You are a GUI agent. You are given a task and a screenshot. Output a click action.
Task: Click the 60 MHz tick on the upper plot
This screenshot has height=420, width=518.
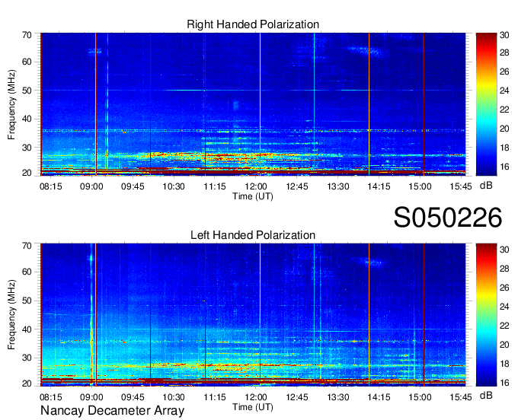[27, 62]
